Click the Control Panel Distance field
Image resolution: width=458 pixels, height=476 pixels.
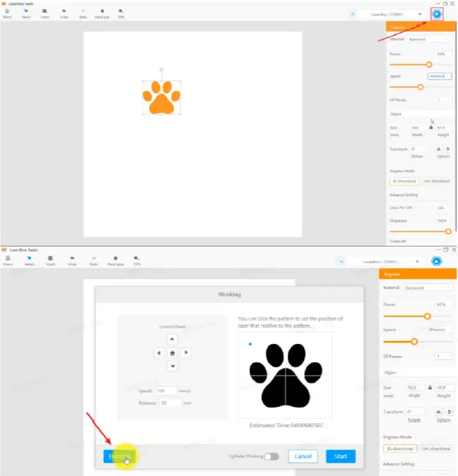point(170,403)
